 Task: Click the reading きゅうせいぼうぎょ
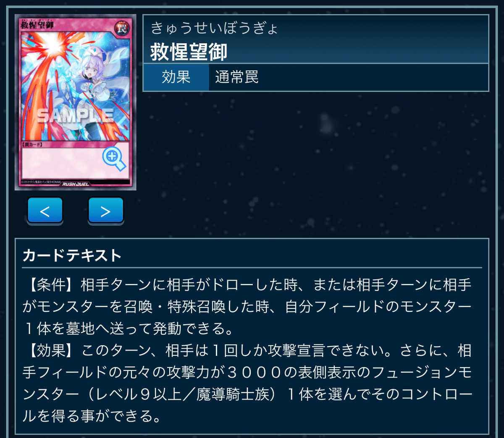pos(214,28)
